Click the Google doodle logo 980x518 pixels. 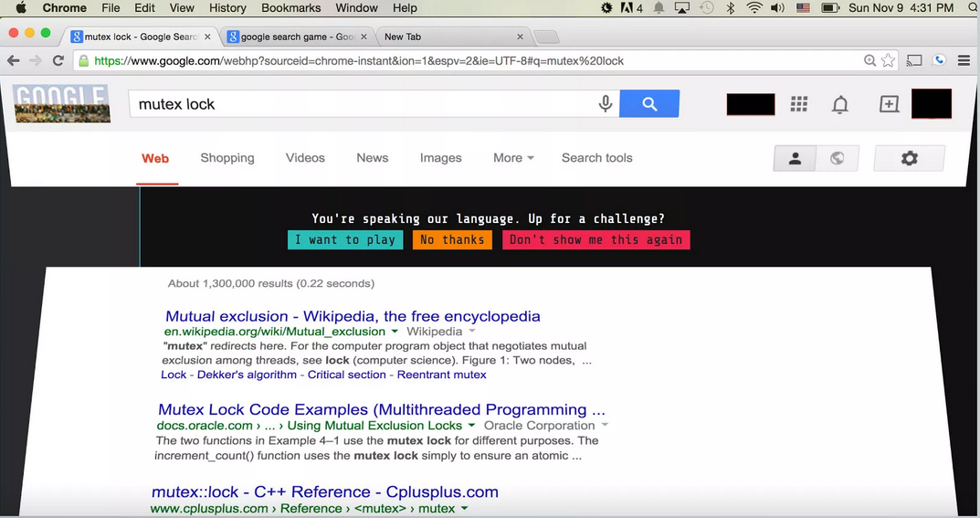click(x=62, y=103)
